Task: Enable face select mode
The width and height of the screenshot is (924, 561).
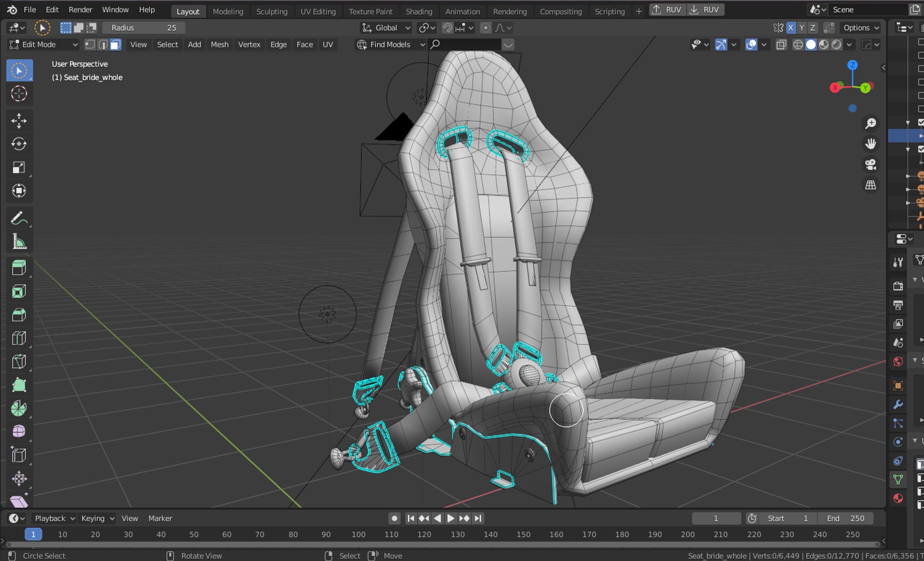Action: point(115,45)
